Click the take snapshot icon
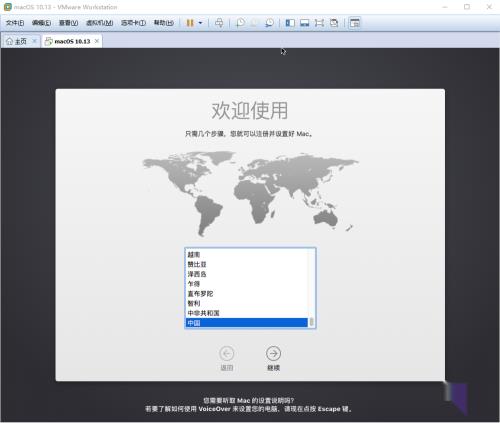Screen dimensions: 500x423 (240, 23)
